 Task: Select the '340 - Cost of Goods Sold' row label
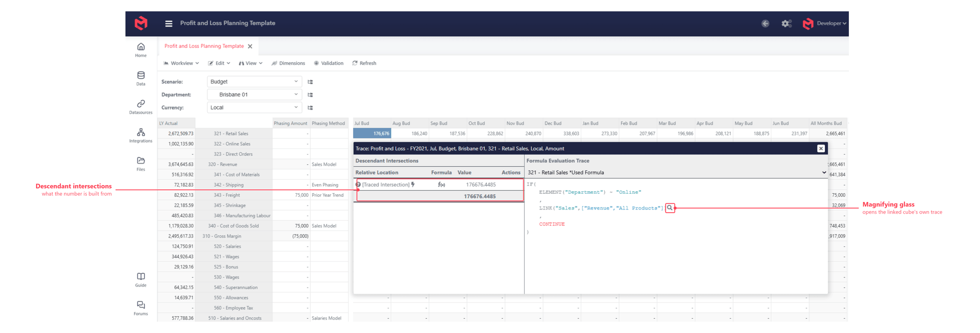pos(234,225)
